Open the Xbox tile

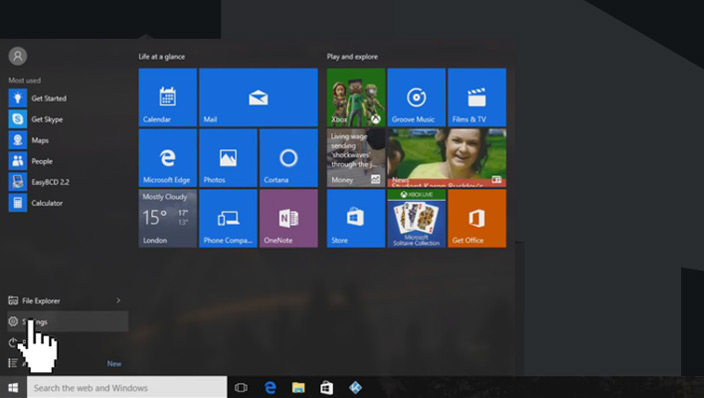coord(356,97)
